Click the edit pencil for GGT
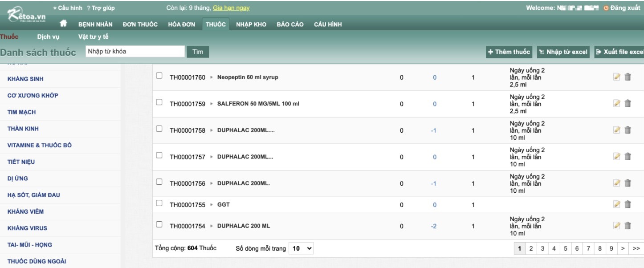The height and width of the screenshot is (268, 644). pos(617,204)
